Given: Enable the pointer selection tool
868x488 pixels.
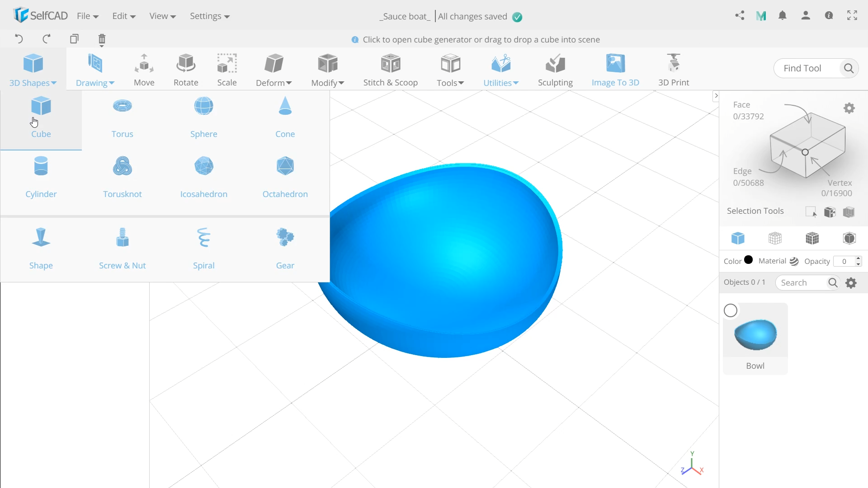Looking at the screenshot, I should 811,212.
